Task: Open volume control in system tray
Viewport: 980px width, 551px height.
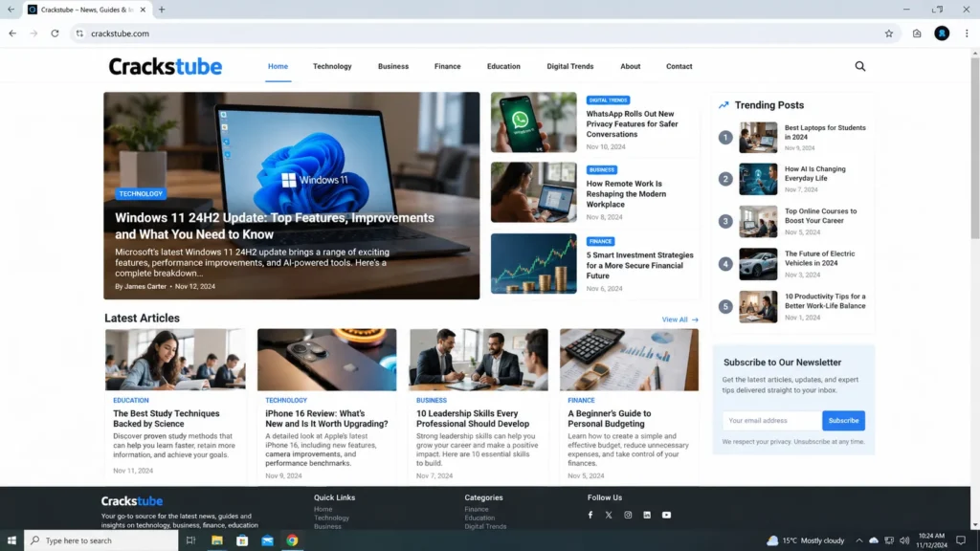Action: (x=904, y=540)
